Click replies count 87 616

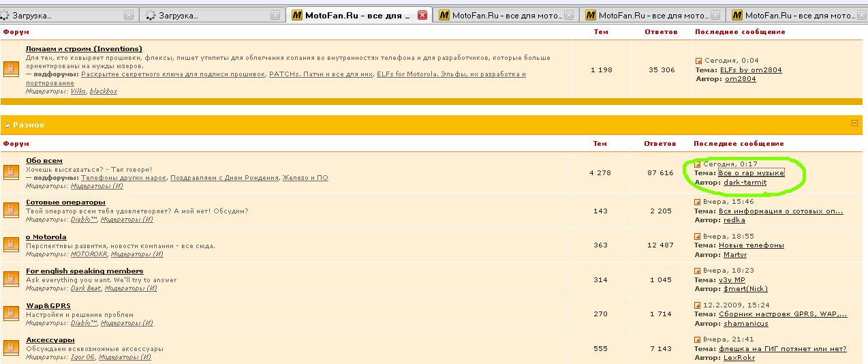tap(660, 173)
